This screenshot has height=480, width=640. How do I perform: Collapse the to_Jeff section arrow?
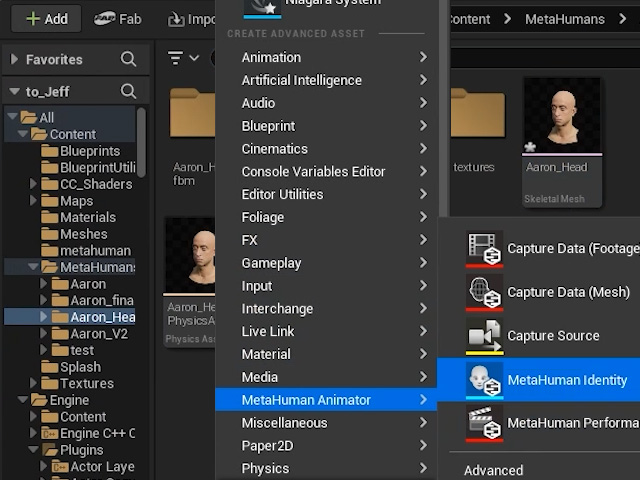coord(15,91)
